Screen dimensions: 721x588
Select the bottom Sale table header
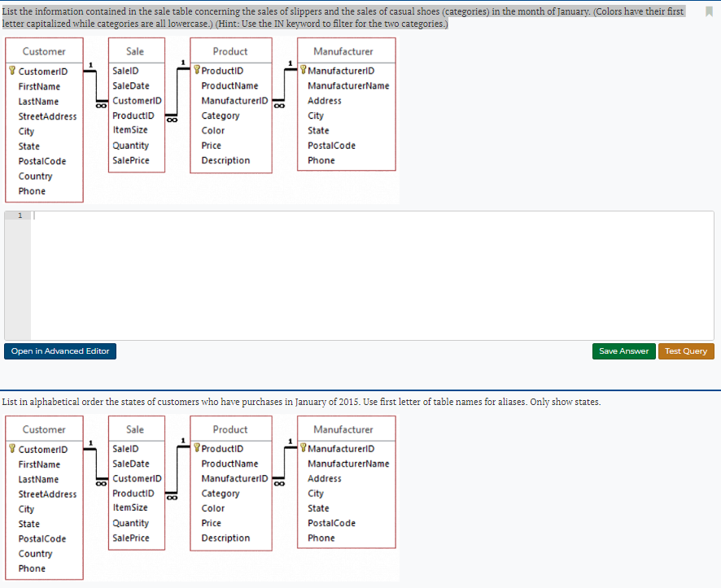tap(136, 429)
